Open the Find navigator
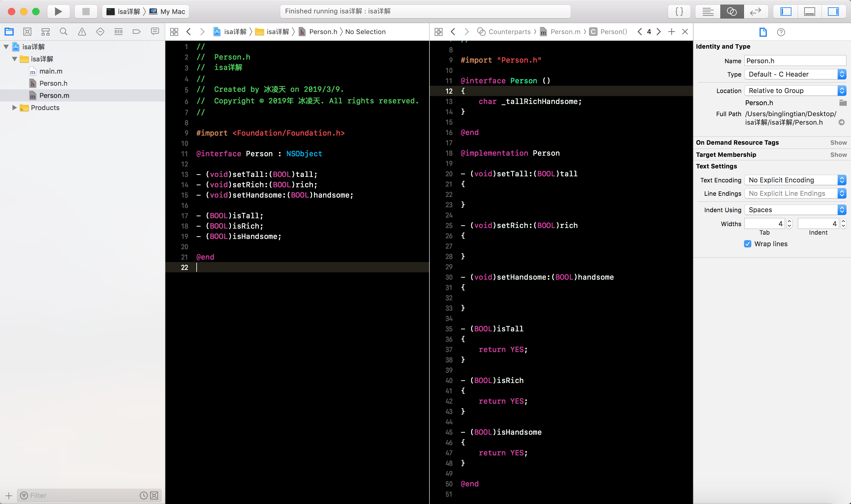 tap(64, 32)
